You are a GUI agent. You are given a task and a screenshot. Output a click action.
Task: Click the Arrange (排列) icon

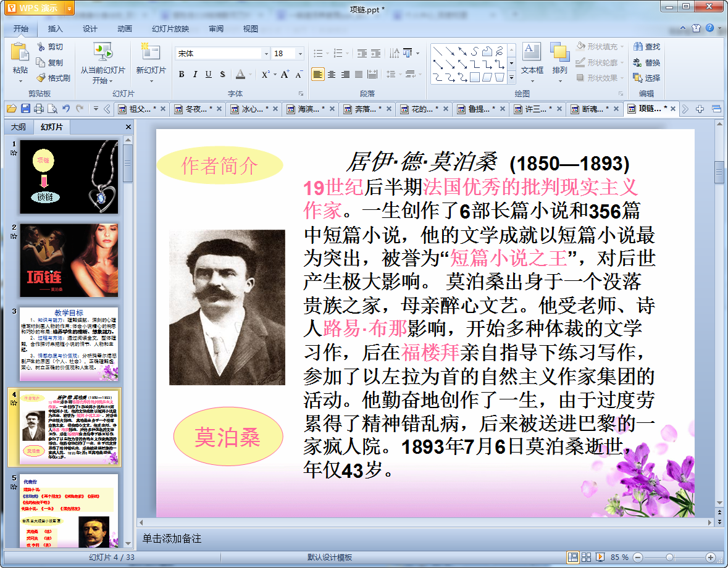(559, 53)
